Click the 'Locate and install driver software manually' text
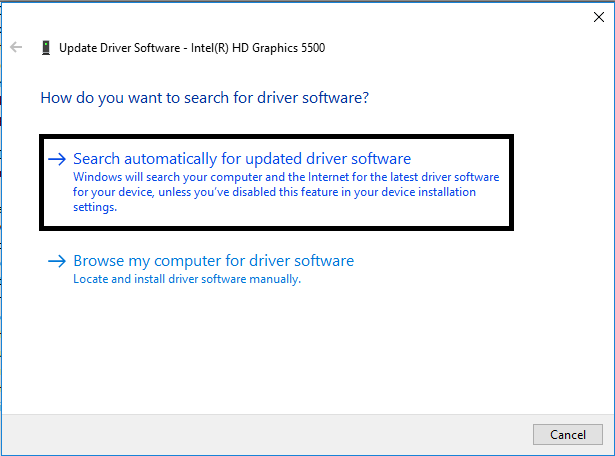Viewport: 615px width, 456px height. [187, 279]
